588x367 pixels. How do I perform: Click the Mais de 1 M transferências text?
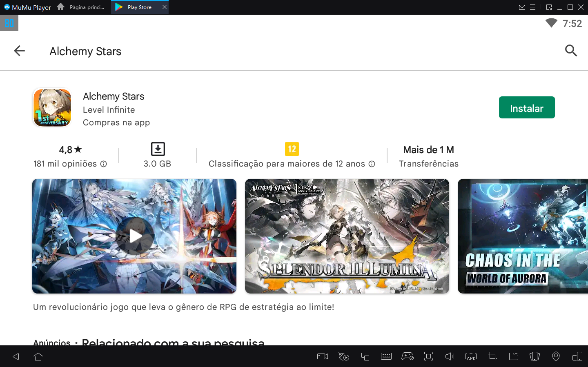tap(428, 156)
